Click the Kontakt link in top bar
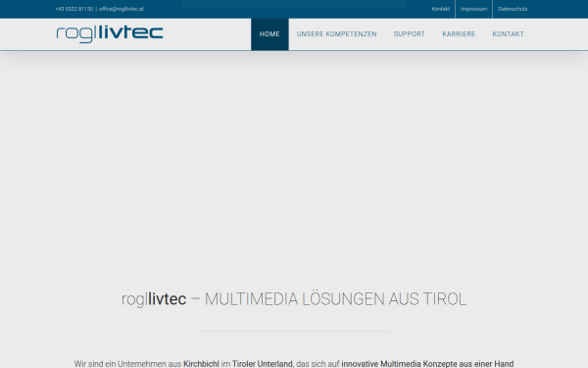The image size is (588, 368). [x=441, y=9]
